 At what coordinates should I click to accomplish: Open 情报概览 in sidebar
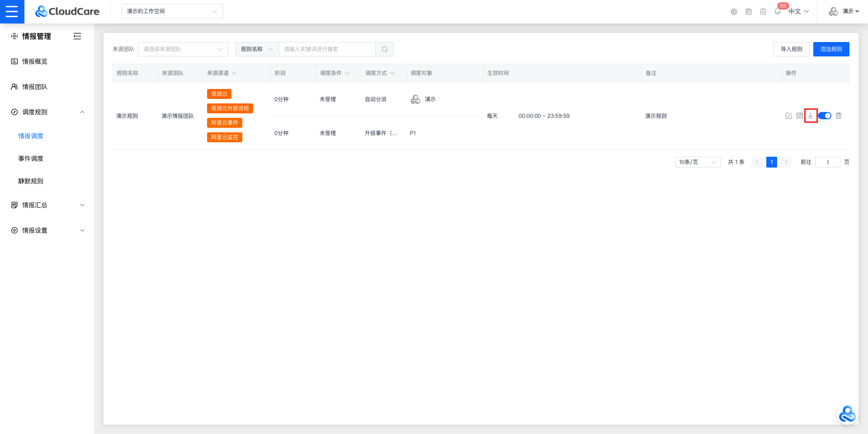pyautogui.click(x=35, y=61)
